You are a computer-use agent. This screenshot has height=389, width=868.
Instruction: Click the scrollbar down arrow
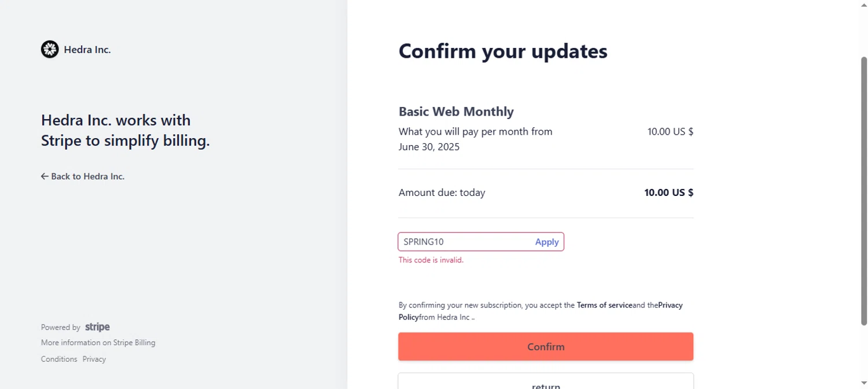(x=864, y=383)
